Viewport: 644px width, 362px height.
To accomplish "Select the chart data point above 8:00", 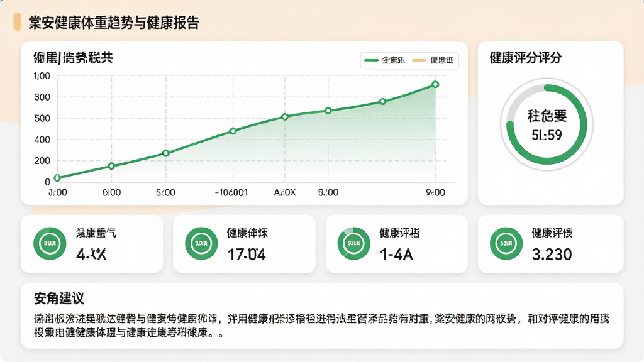I will pos(328,111).
